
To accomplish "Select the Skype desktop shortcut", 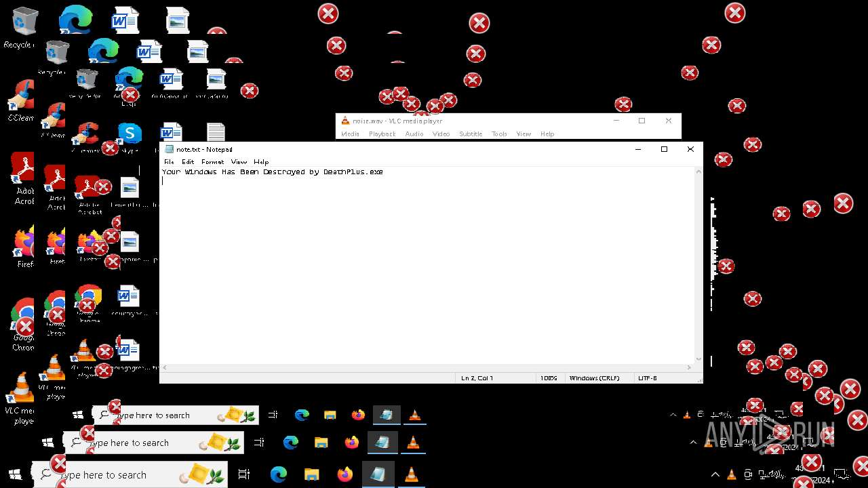I will coord(129,134).
